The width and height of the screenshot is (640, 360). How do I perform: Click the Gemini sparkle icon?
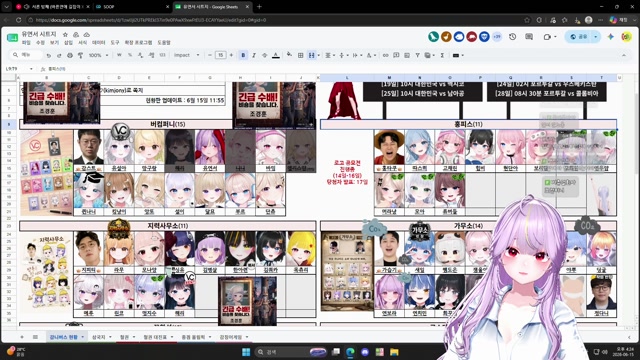point(611,37)
